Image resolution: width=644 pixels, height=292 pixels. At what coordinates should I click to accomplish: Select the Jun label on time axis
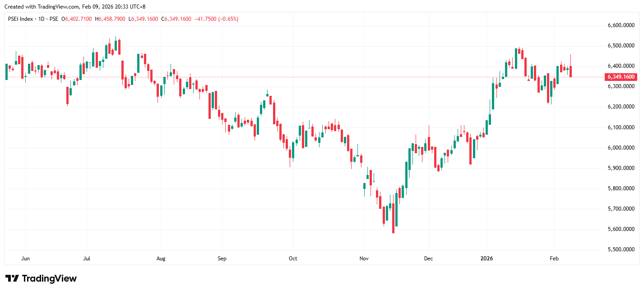(26, 259)
